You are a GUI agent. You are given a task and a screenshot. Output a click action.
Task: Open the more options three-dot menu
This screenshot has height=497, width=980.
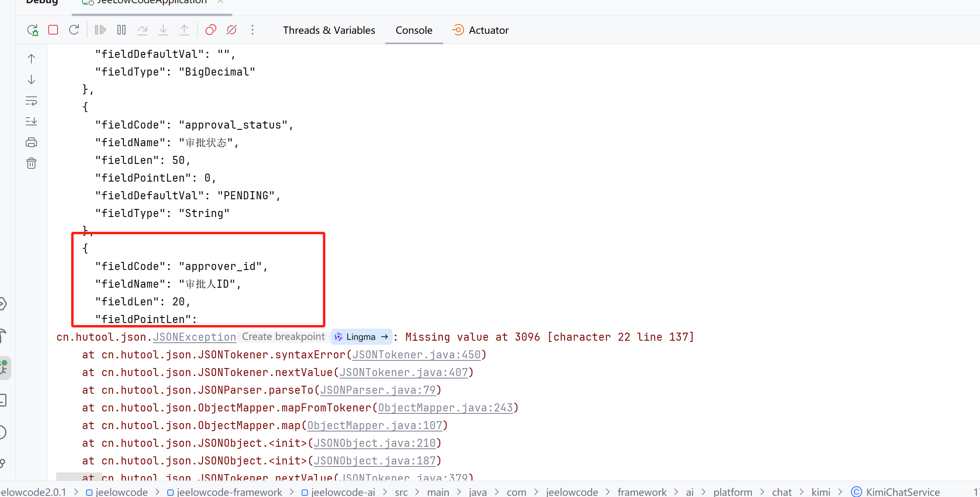click(253, 30)
